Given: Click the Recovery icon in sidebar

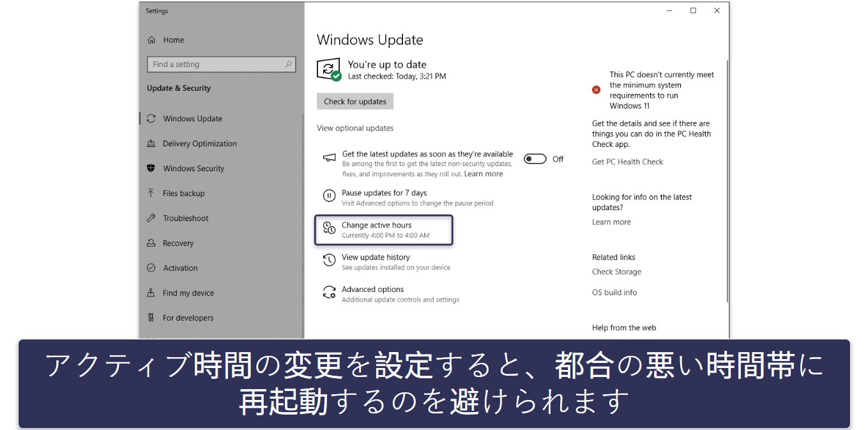Looking at the screenshot, I should (151, 243).
